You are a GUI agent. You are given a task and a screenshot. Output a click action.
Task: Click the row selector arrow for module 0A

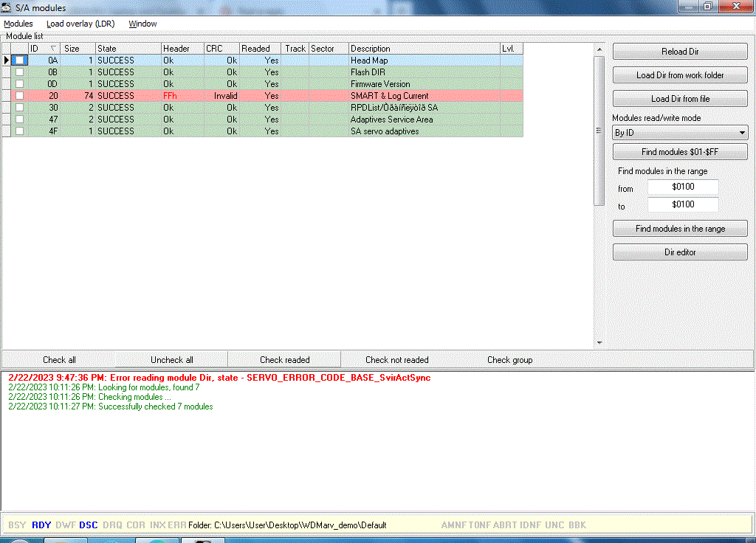(7, 60)
